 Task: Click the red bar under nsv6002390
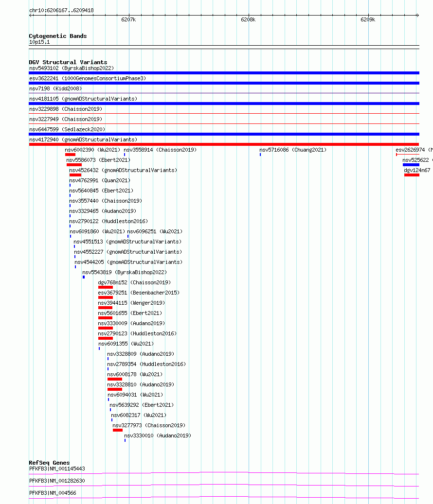coord(70,155)
